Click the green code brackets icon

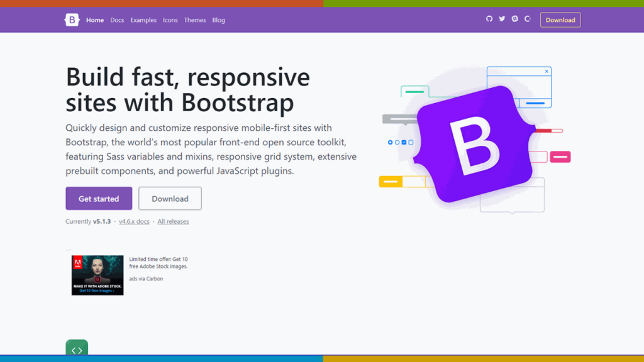[x=77, y=350]
